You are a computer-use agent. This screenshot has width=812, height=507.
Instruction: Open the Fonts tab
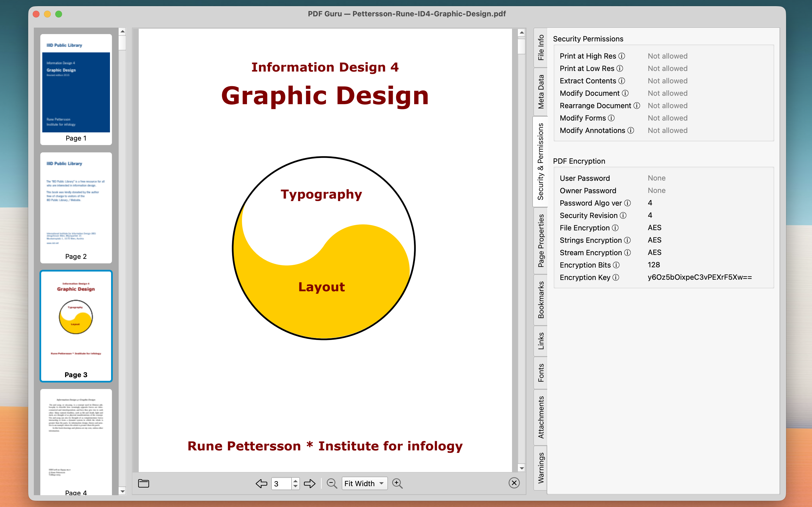point(540,373)
